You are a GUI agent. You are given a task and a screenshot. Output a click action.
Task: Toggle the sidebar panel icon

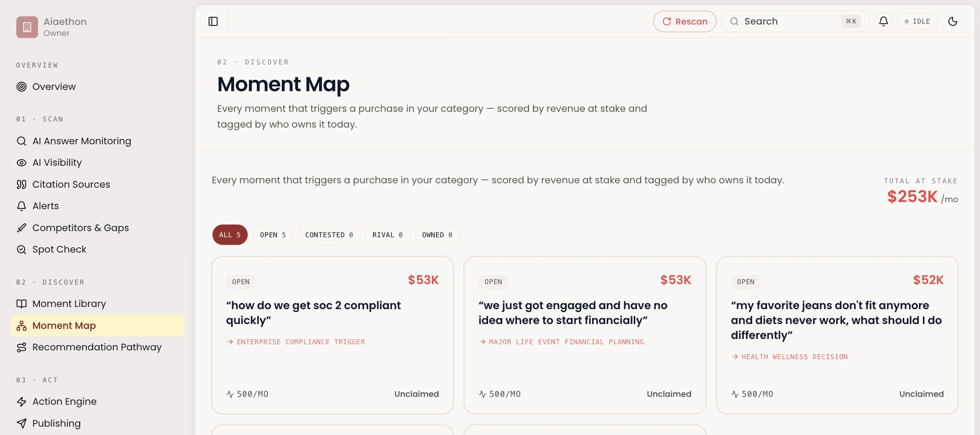pos(213,21)
